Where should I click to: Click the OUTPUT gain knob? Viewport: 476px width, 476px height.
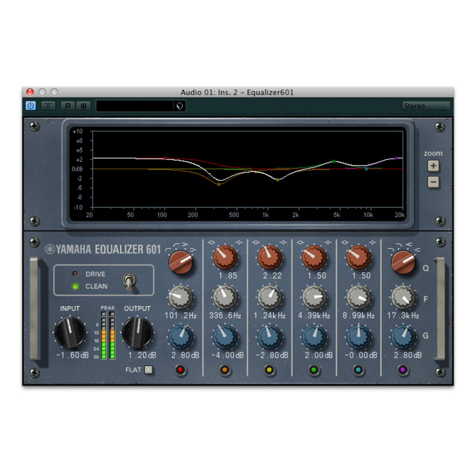click(x=137, y=332)
